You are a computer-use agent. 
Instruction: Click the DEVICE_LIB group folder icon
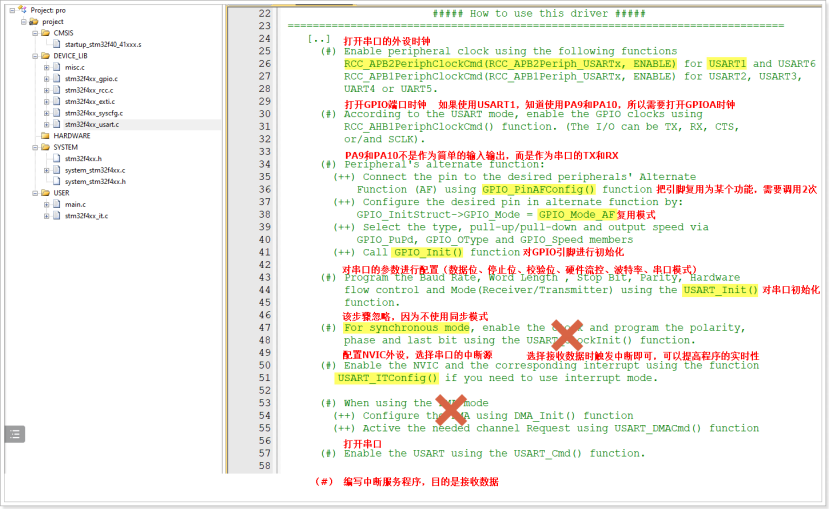[x=45, y=55]
